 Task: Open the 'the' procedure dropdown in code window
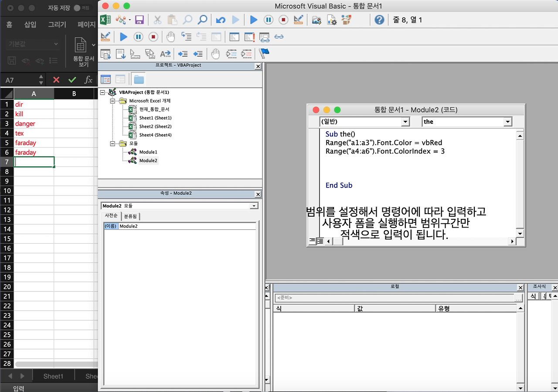point(507,122)
